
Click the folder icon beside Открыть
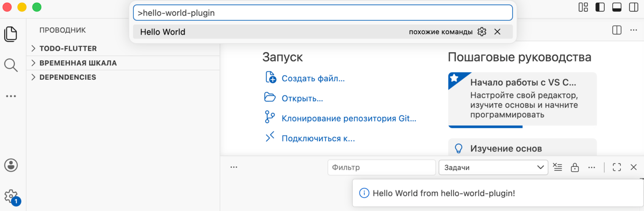point(270,97)
